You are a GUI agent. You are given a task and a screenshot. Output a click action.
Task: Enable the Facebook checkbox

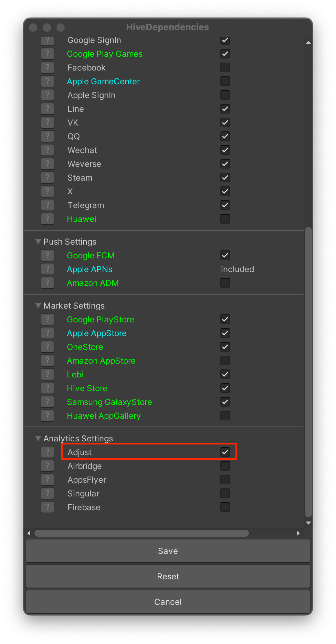click(x=225, y=67)
